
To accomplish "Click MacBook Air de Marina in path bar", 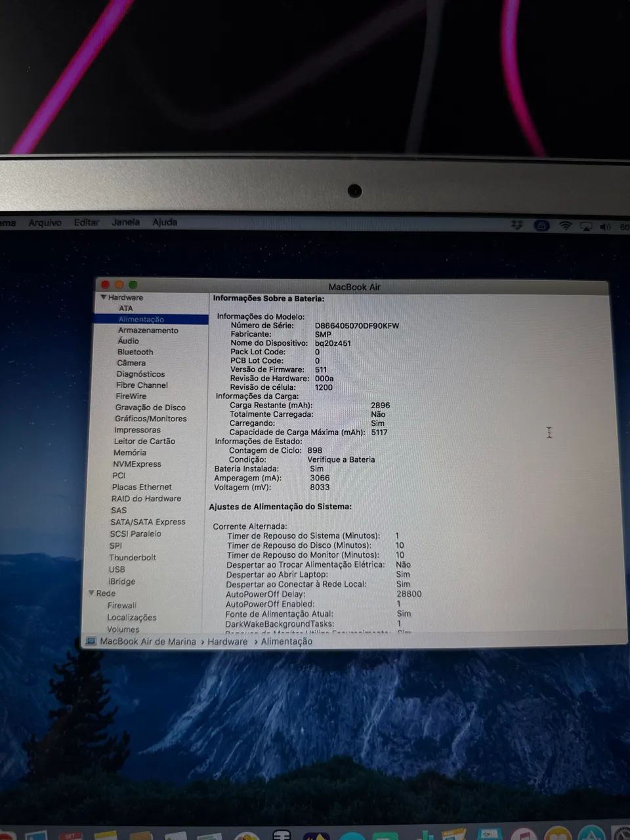I will pyautogui.click(x=148, y=642).
